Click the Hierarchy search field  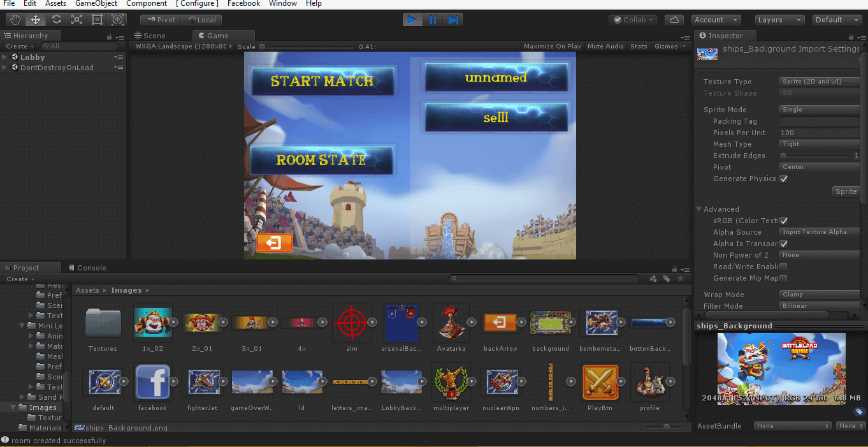tap(79, 46)
